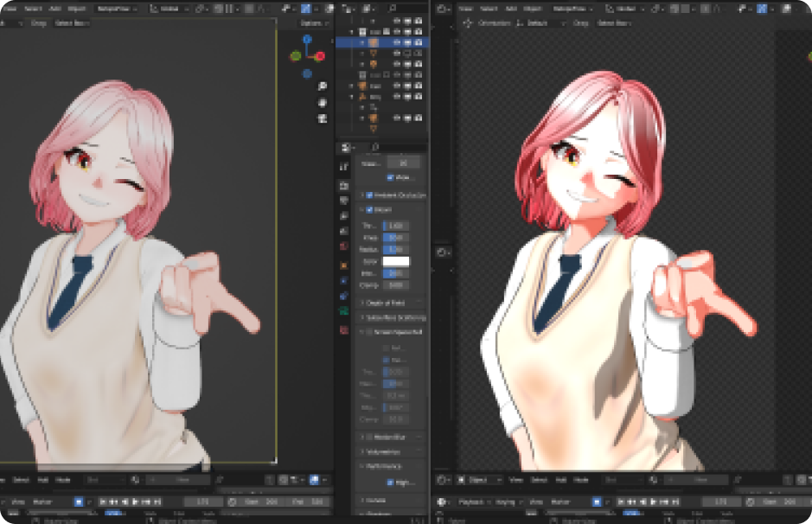Open Keying menu in right timeline
This screenshot has width=812, height=524.
click(508, 502)
